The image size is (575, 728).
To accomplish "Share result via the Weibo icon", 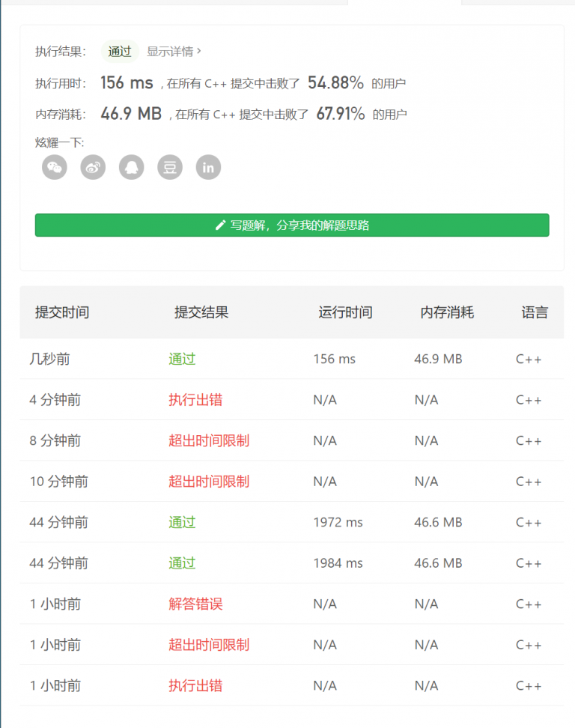I will 93,167.
